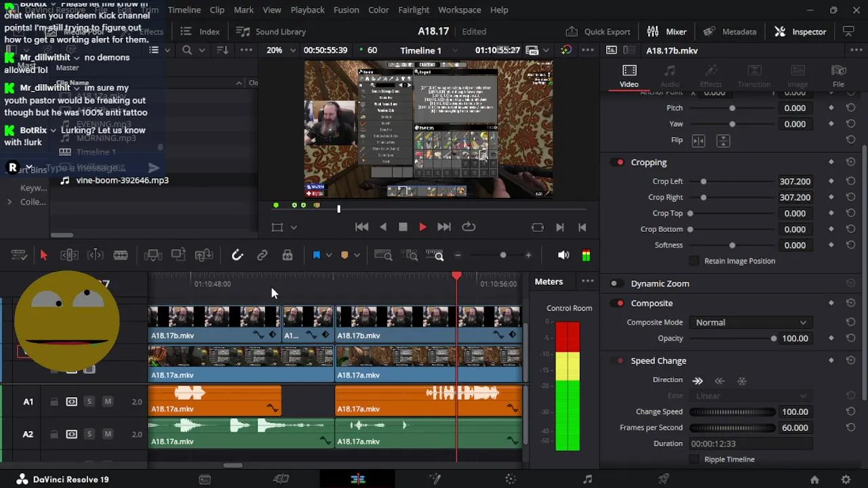
Task: Open the Cut page icon
Action: (x=281, y=479)
